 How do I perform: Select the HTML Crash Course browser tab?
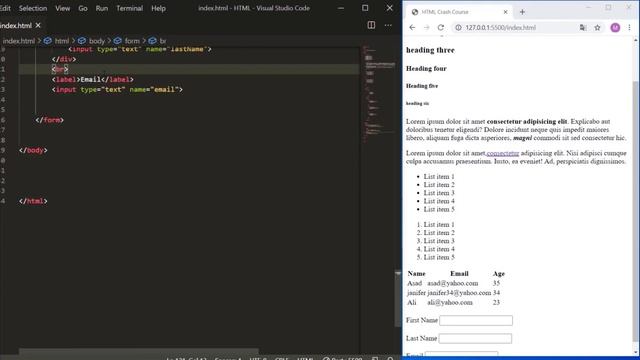coord(459,12)
